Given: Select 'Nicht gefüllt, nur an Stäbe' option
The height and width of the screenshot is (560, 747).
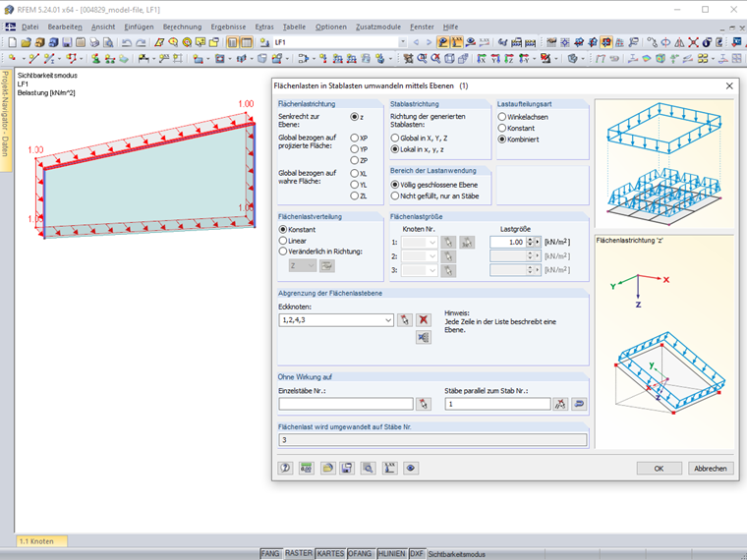Looking at the screenshot, I should click(x=394, y=196).
